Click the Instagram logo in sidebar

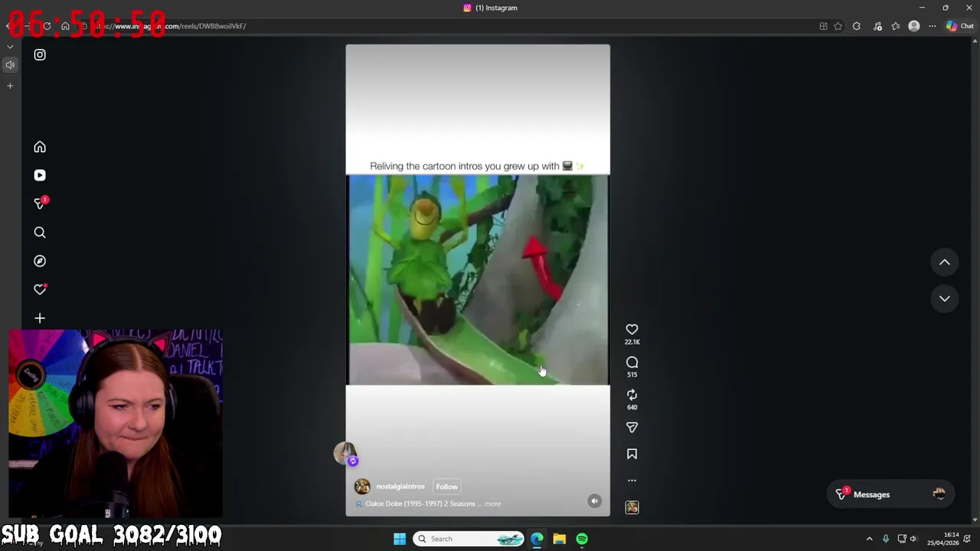(40, 55)
